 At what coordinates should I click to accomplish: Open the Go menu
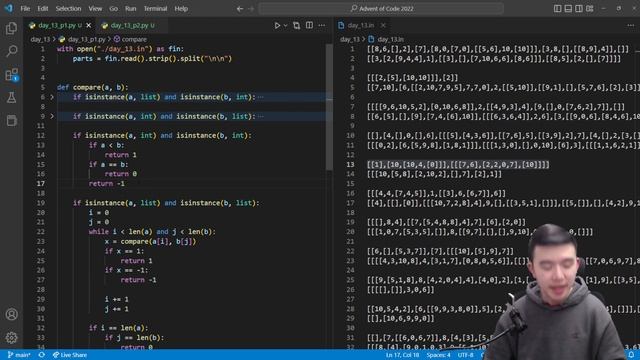pos(113,9)
